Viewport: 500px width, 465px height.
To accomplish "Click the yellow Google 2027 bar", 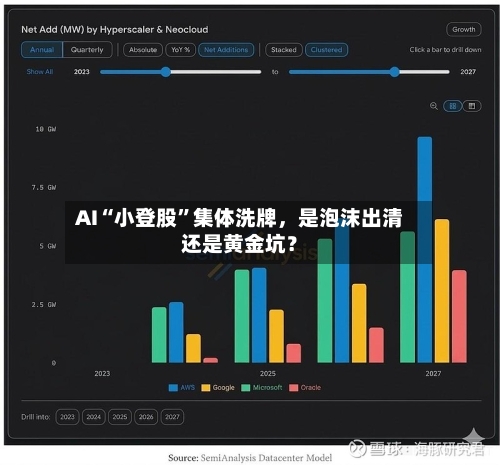I will [x=442, y=291].
